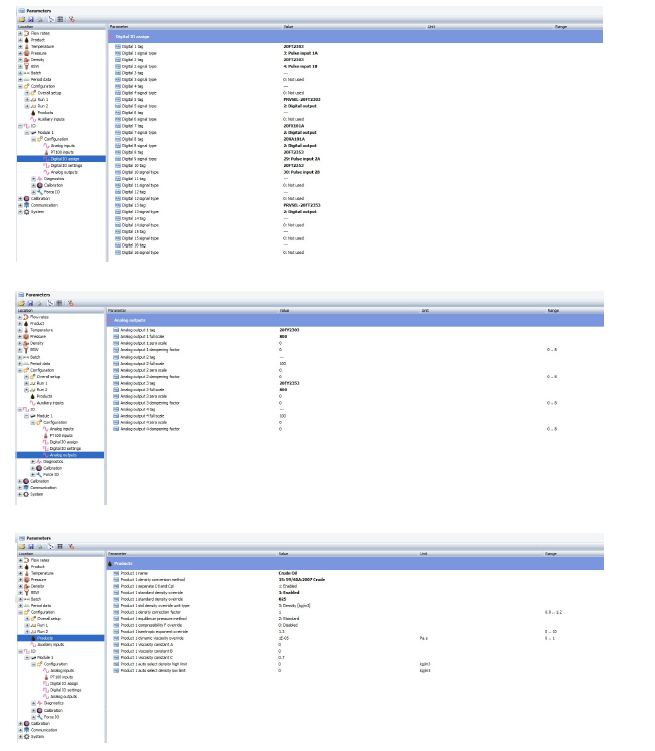Click the Pressure gauge icon in top panel tree
This screenshot has height=751, width=655.
(27, 53)
